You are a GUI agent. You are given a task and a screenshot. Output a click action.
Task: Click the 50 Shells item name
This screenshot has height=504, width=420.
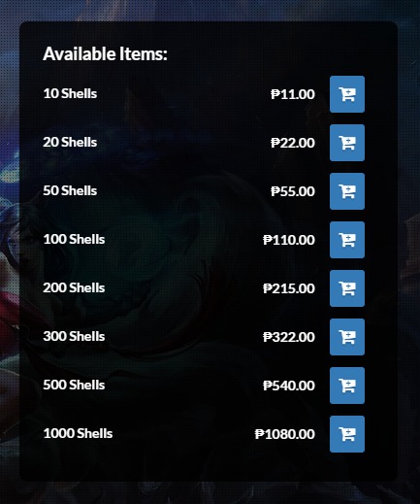pyautogui.click(x=70, y=190)
